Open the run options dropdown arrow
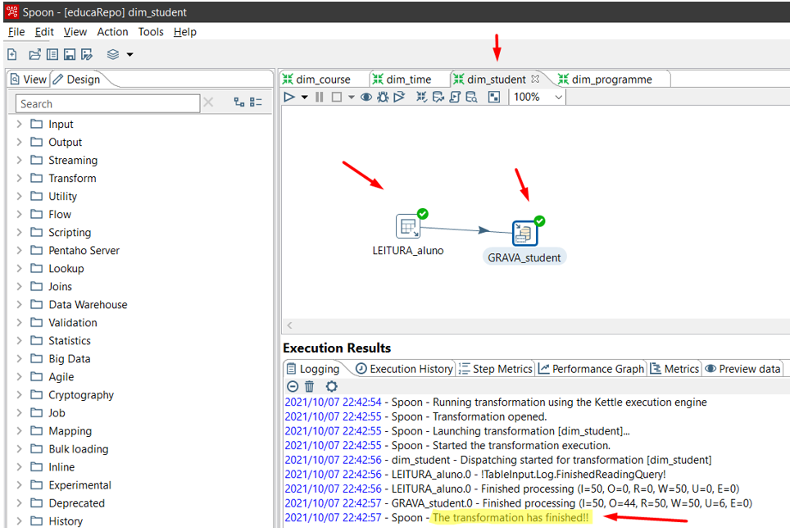This screenshot has height=532, width=790. click(304, 97)
